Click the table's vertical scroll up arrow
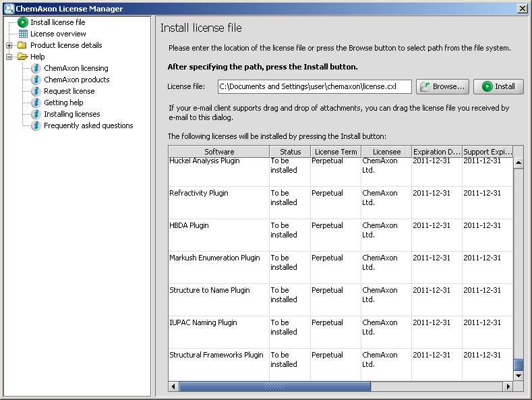 click(518, 163)
